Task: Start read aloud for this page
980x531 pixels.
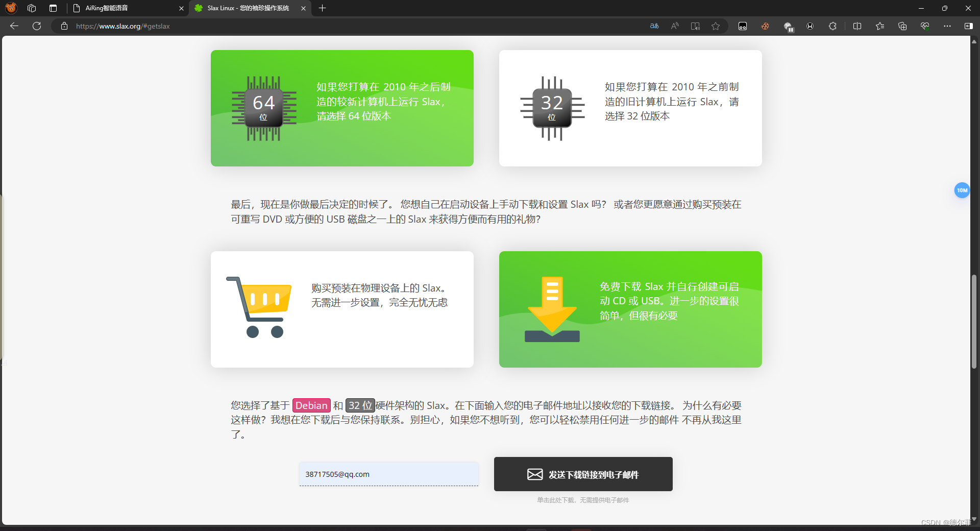Action: (x=675, y=26)
